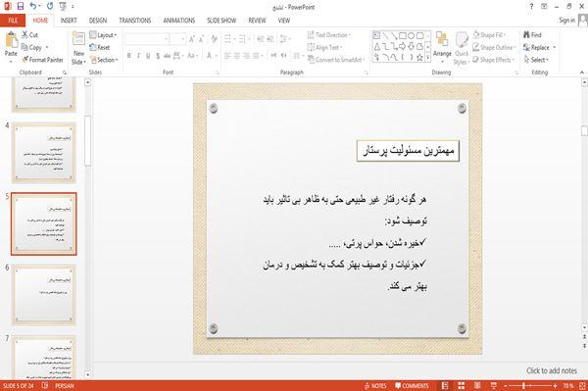The width and height of the screenshot is (588, 391).
Task: Click the Save icon in the quick access toolbar
Action: click(x=21, y=7)
